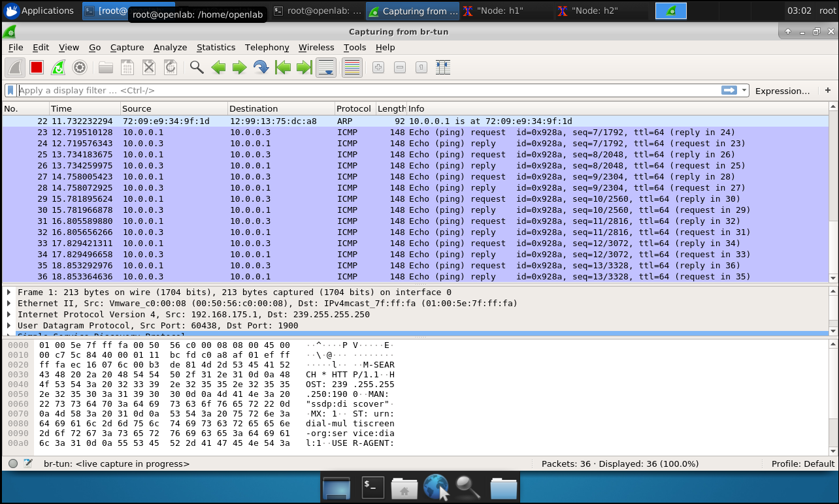Image resolution: width=839 pixels, height=504 pixels.
Task: Click the hex dump pane vertical scrollbar
Action: [832, 396]
